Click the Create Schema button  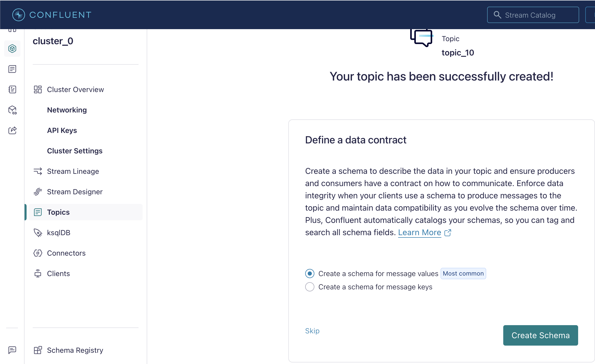(x=541, y=335)
